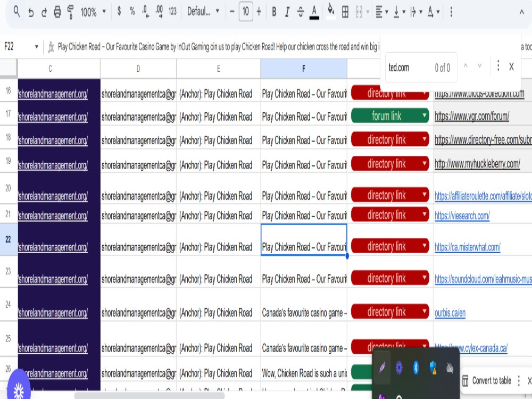Click Convert to table
This screenshot has height=399, width=532.
(x=487, y=381)
